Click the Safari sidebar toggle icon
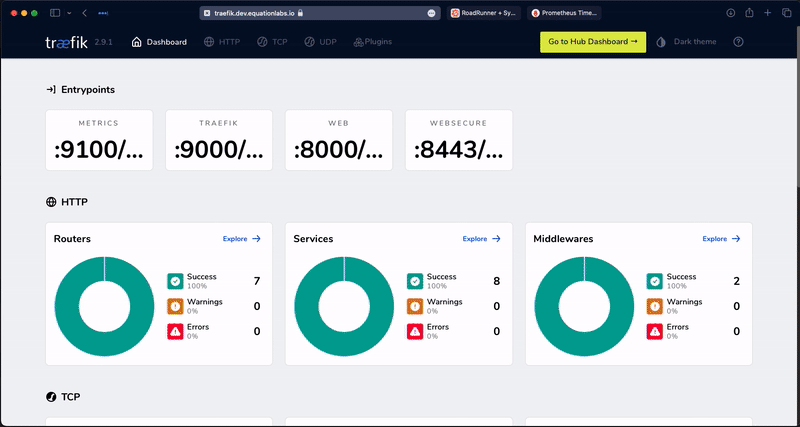800x427 pixels. tap(55, 13)
